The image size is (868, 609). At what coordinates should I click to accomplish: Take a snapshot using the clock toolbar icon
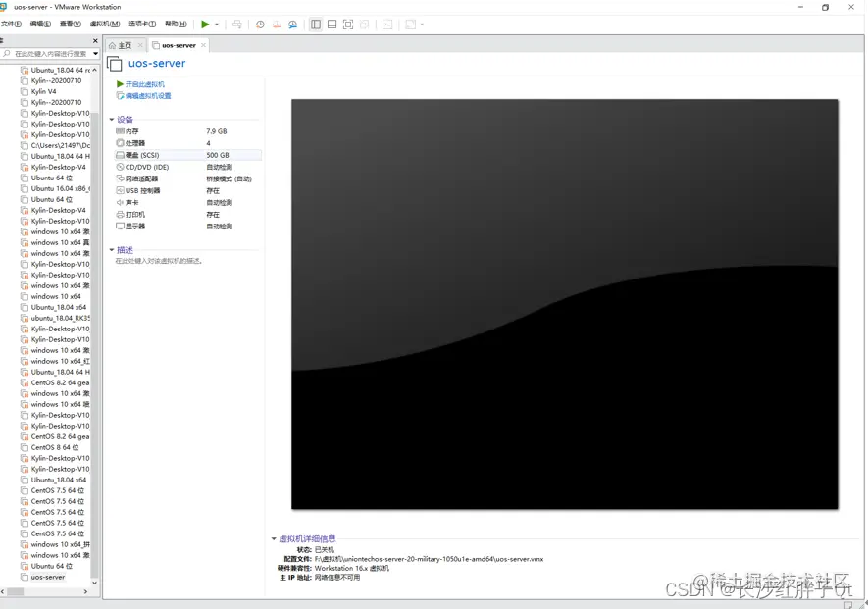(260, 25)
